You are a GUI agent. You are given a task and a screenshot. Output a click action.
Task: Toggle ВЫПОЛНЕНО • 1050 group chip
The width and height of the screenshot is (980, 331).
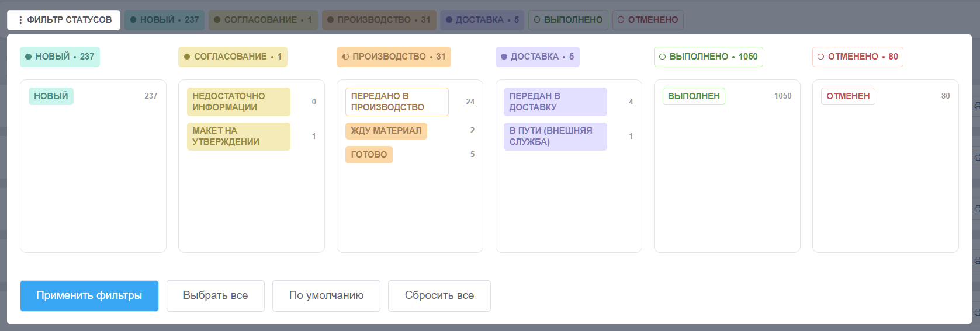tap(708, 57)
